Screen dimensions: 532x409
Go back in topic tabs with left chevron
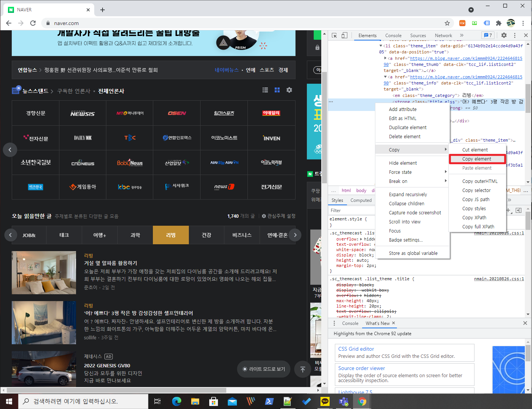11,235
